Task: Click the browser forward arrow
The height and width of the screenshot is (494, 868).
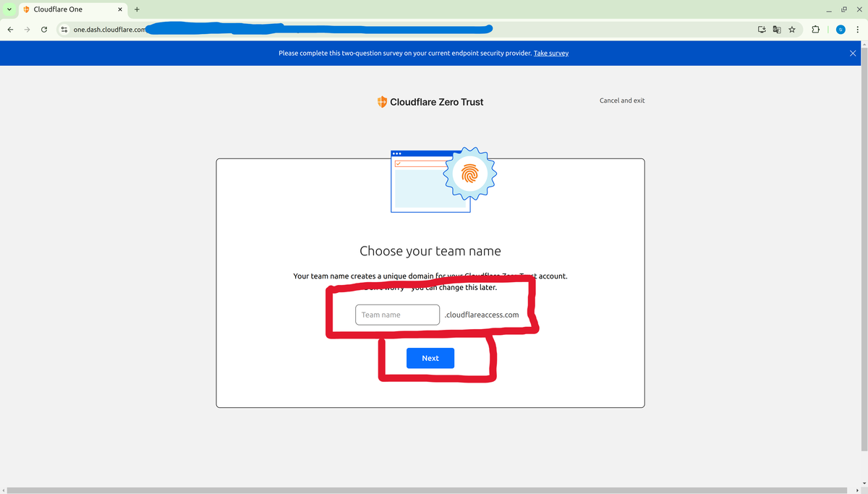Action: tap(27, 30)
